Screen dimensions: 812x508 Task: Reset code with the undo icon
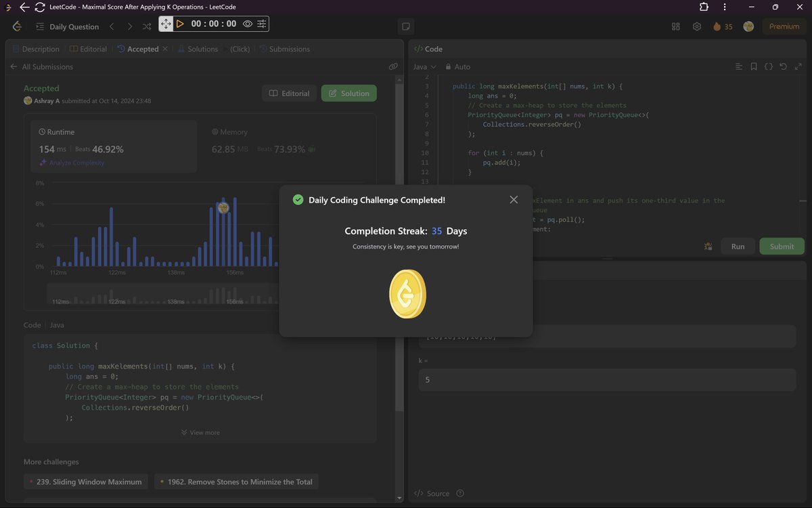[784, 66]
